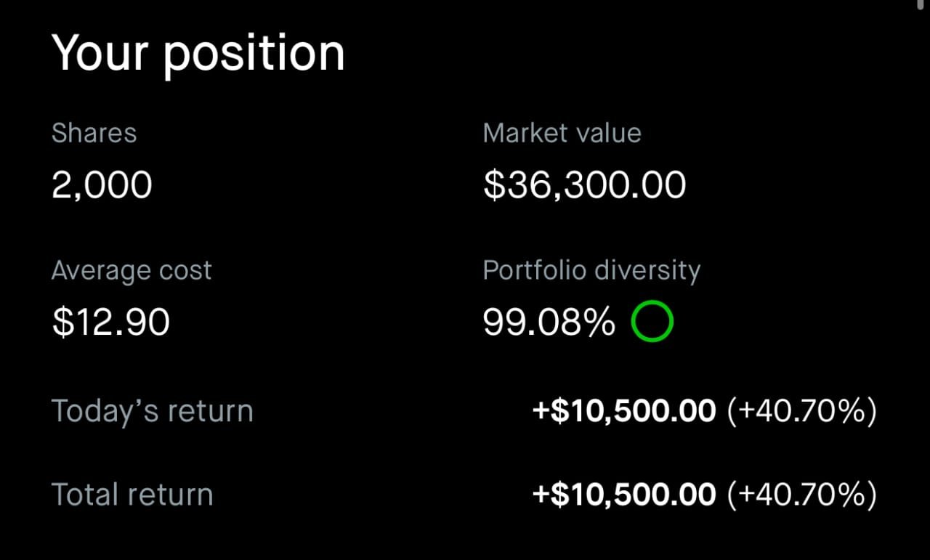Click the Total return label

click(x=132, y=495)
